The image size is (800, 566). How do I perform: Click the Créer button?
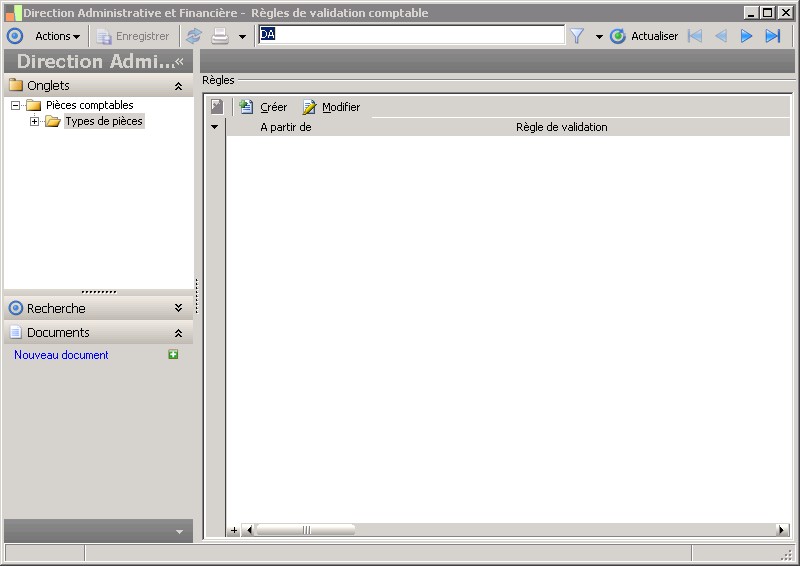tap(263, 107)
